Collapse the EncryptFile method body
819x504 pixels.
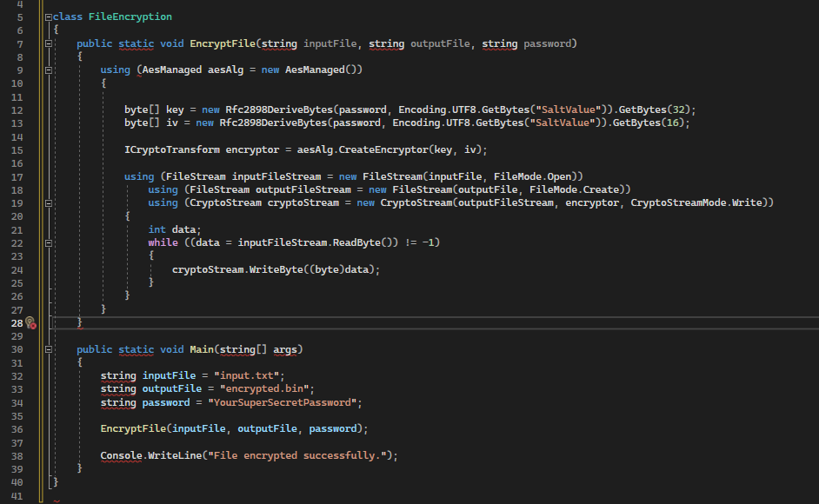point(50,43)
